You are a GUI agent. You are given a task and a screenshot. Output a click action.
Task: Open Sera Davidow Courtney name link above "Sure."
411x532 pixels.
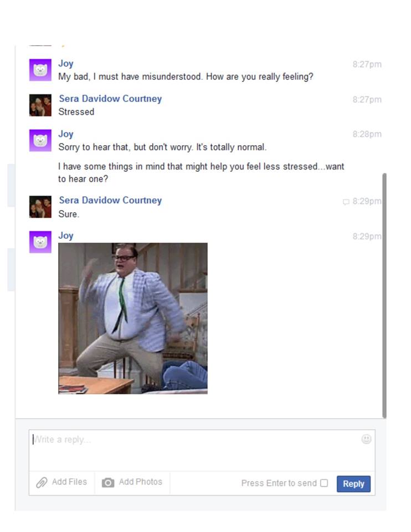110,200
